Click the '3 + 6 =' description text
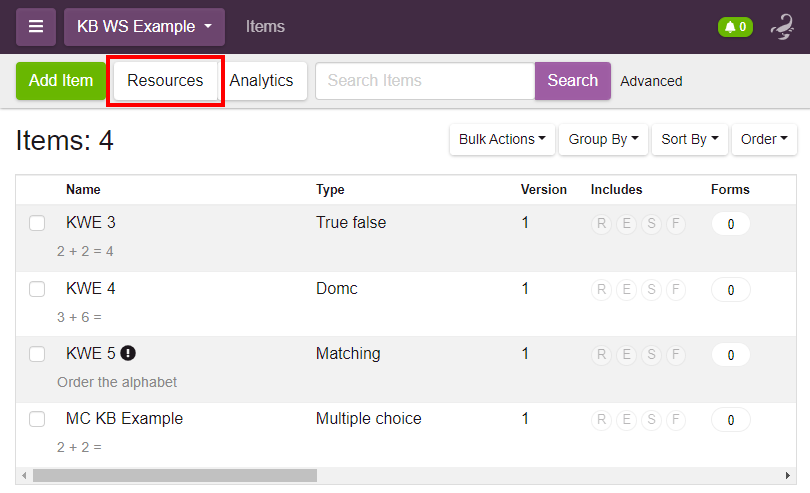Screen dimensions: 810x493 coord(79,317)
